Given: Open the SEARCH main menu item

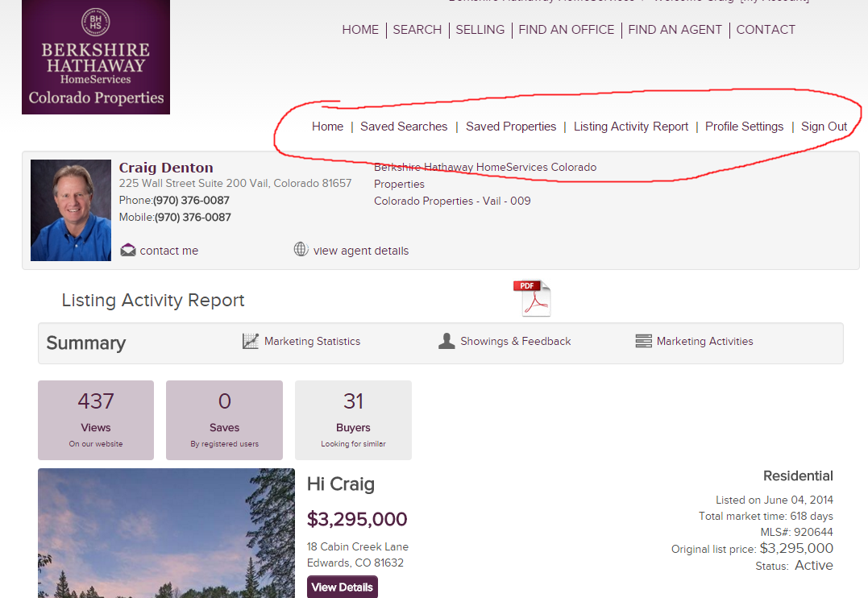Looking at the screenshot, I should [x=417, y=30].
